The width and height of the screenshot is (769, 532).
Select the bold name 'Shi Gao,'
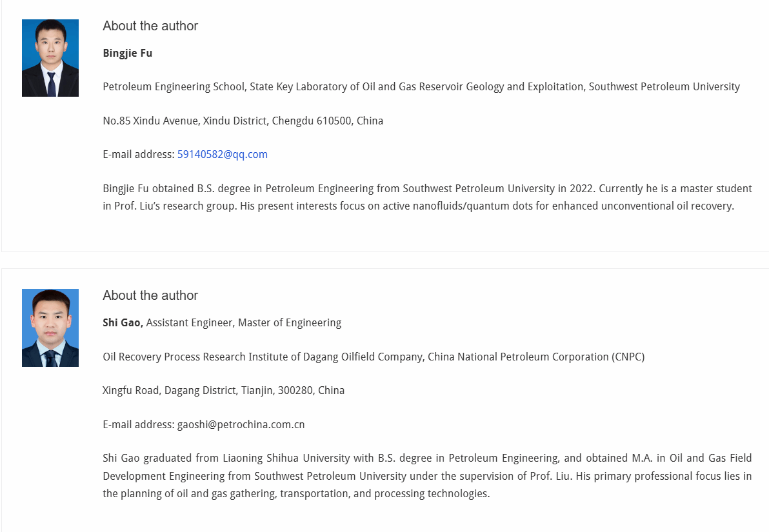pyautogui.click(x=123, y=322)
